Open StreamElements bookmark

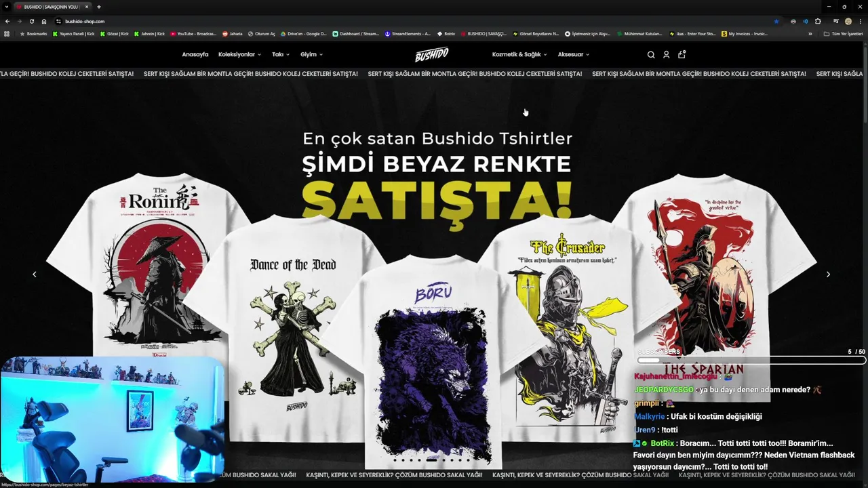pyautogui.click(x=407, y=33)
